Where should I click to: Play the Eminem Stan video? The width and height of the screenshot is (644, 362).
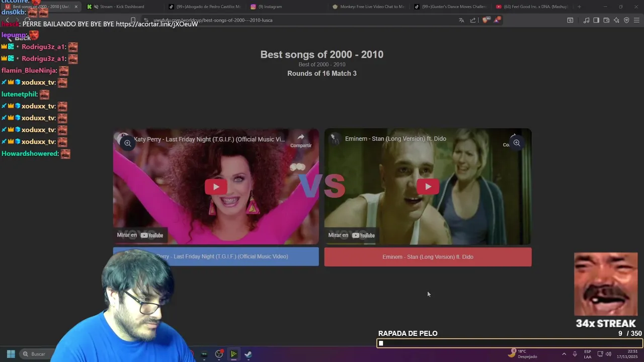[428, 187]
